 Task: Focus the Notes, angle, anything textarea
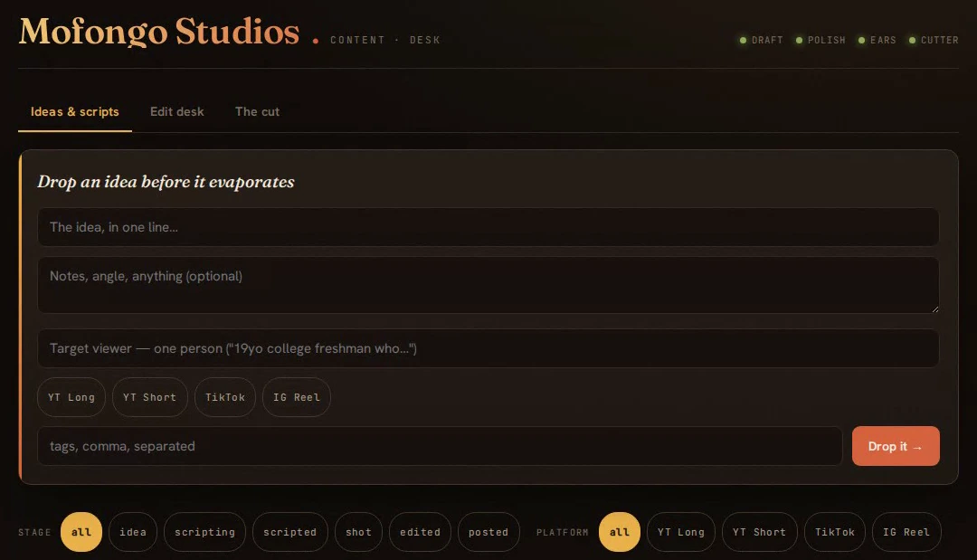coord(488,285)
